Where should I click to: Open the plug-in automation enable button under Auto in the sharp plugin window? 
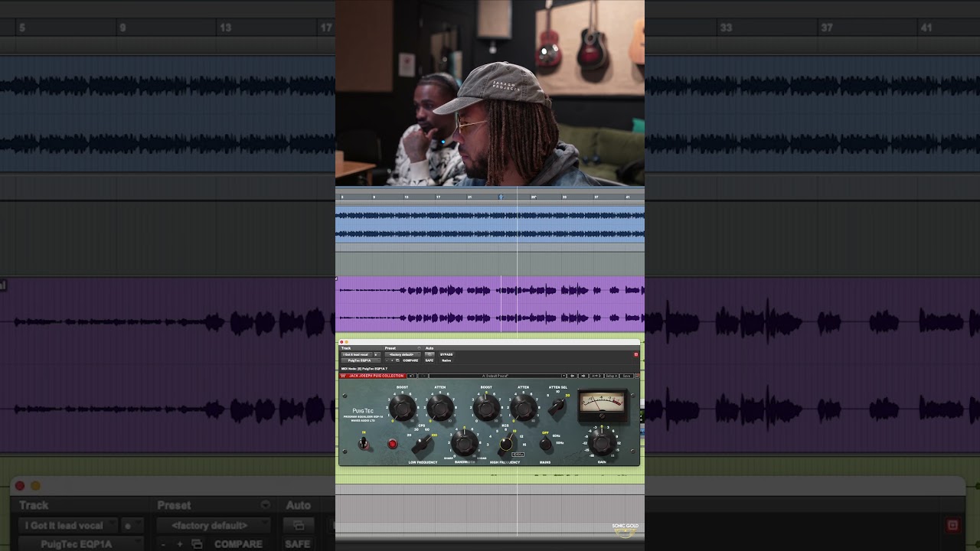tap(430, 354)
